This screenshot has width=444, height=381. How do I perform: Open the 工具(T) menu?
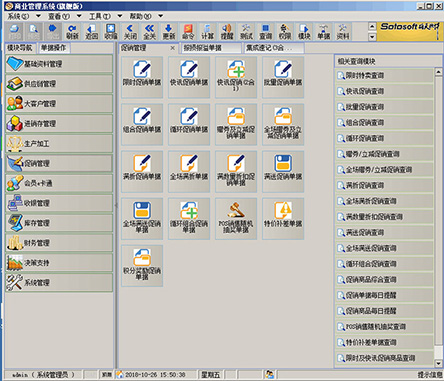tap(100, 16)
